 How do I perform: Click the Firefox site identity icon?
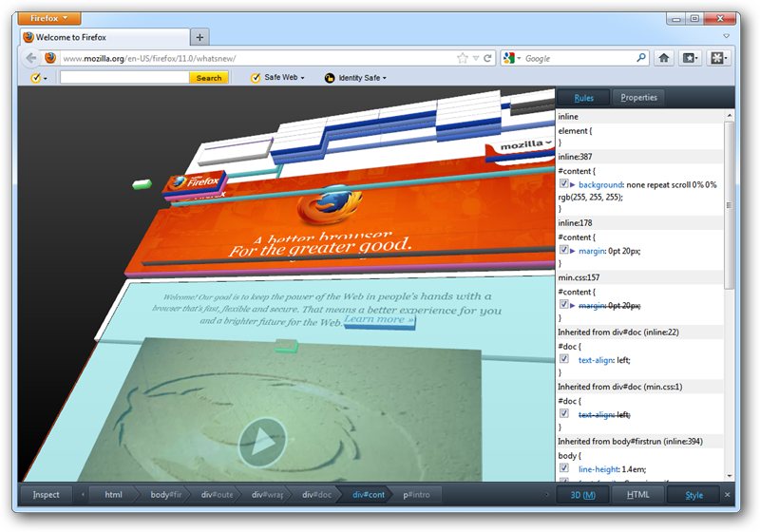tap(50, 58)
